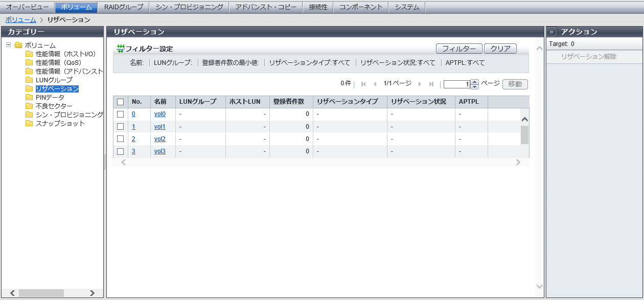644x300 pixels.
Task: Click the スナップショット folder icon
Action: [29, 123]
